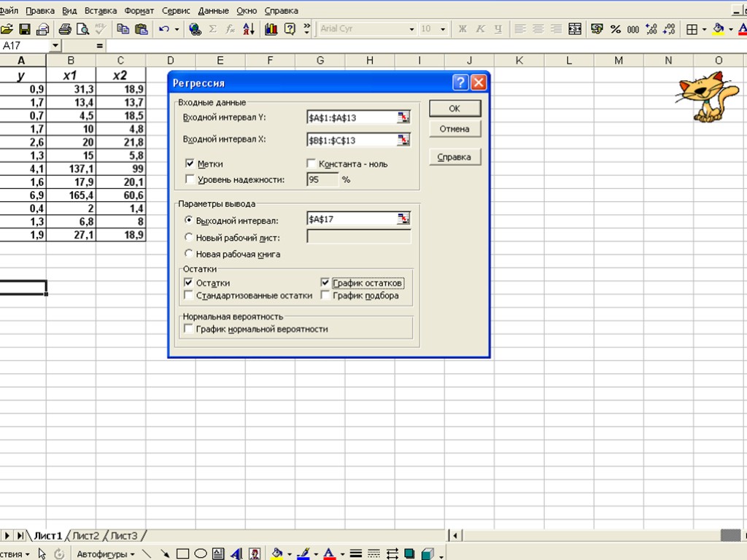Uncheck the Метки checkbox
Screen dimensions: 747x560
[x=190, y=164]
